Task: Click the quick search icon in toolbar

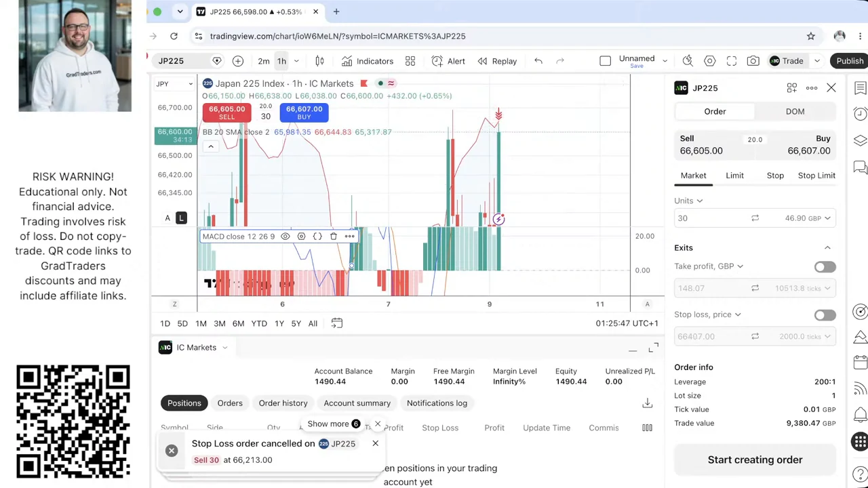Action: [x=688, y=61]
